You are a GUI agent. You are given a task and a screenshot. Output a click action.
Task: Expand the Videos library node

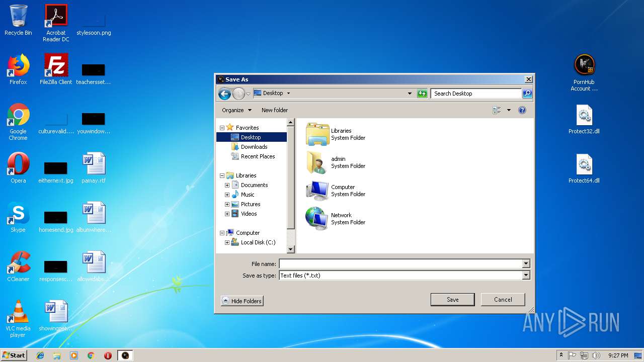(227, 214)
